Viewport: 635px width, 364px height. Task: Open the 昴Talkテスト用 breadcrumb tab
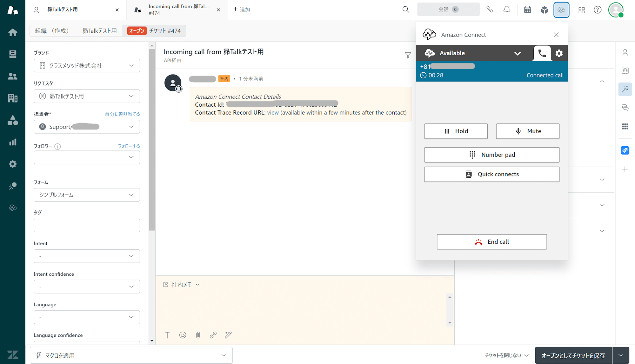click(x=100, y=31)
